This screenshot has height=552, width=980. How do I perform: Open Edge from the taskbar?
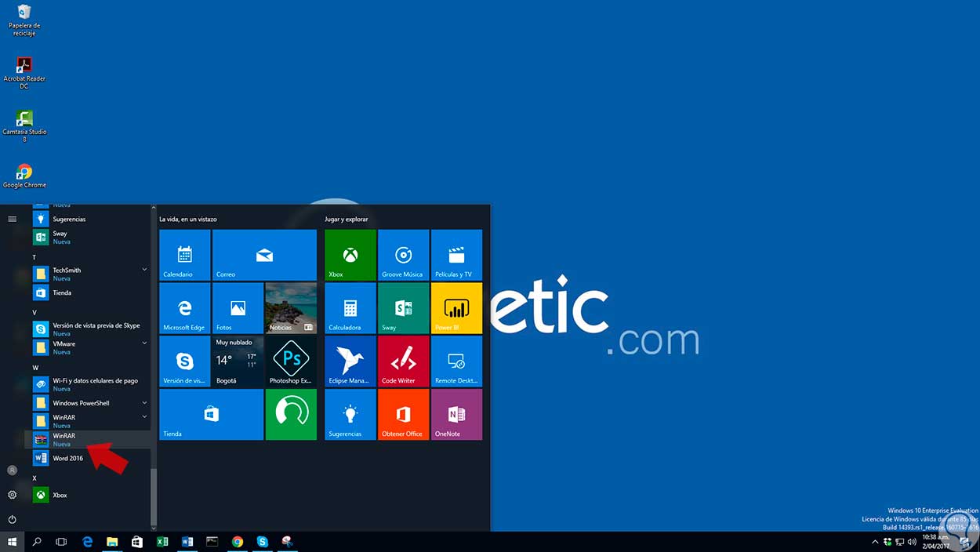(88, 542)
